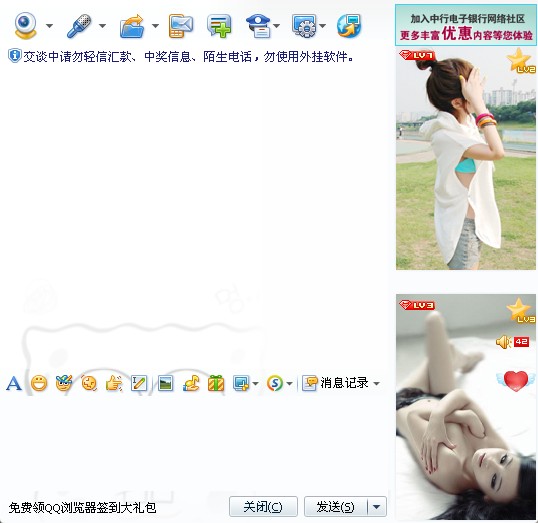Click the top QQ show picture with LV7 badge
This screenshot has width=538, height=523.
click(466, 159)
